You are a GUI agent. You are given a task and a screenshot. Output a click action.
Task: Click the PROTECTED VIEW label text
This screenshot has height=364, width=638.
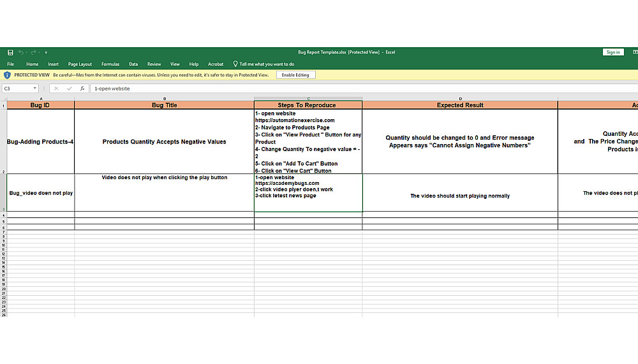pos(32,75)
